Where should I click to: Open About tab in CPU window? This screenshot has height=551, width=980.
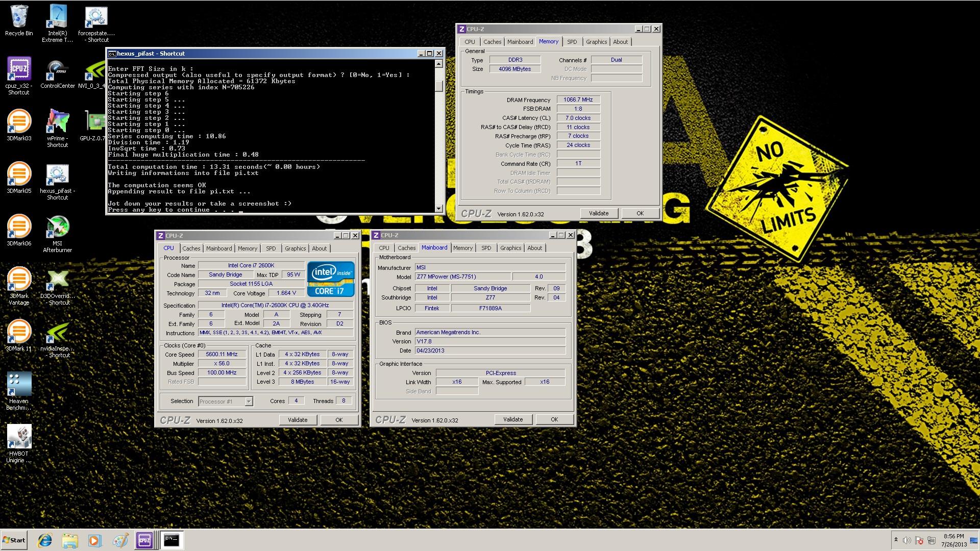pyautogui.click(x=320, y=248)
